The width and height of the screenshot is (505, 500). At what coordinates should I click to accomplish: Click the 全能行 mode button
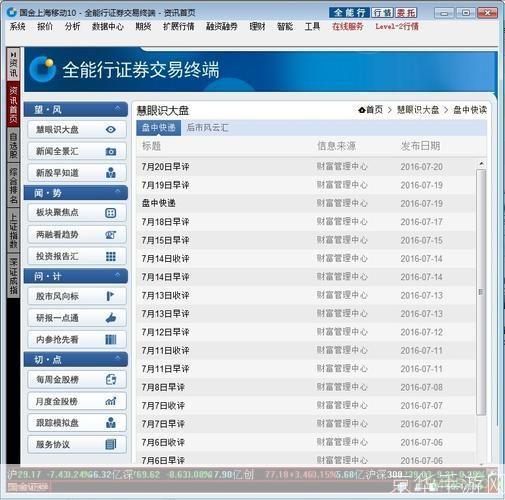pos(349,13)
